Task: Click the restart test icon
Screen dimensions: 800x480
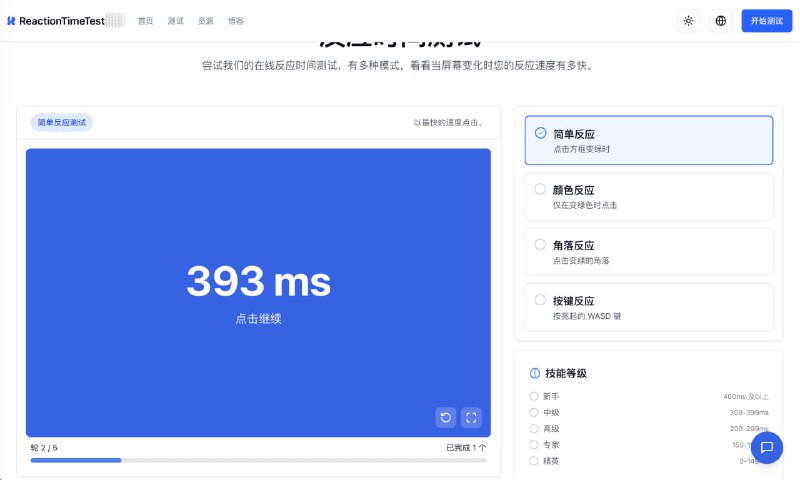Action: [x=446, y=417]
